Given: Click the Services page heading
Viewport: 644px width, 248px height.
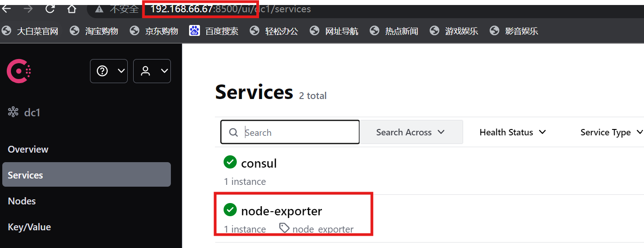Looking at the screenshot, I should point(254,92).
